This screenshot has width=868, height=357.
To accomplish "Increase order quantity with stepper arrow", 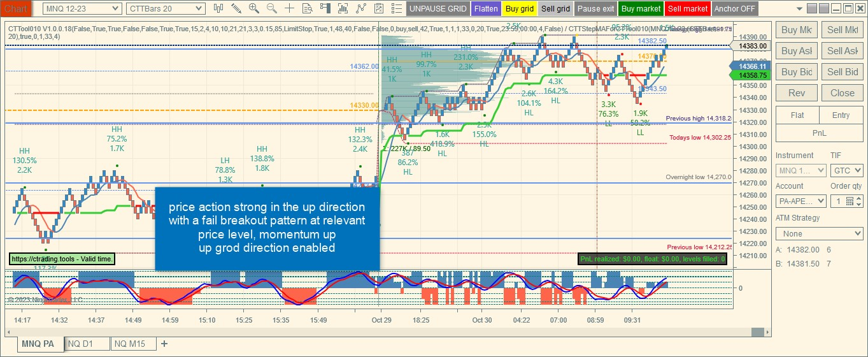I will tap(859, 198).
